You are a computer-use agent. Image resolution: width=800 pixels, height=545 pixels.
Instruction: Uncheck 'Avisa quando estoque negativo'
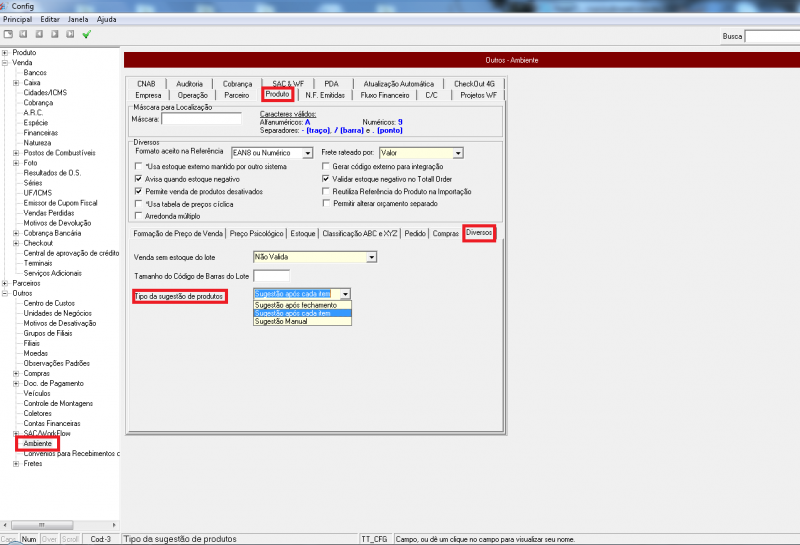[x=138, y=177]
